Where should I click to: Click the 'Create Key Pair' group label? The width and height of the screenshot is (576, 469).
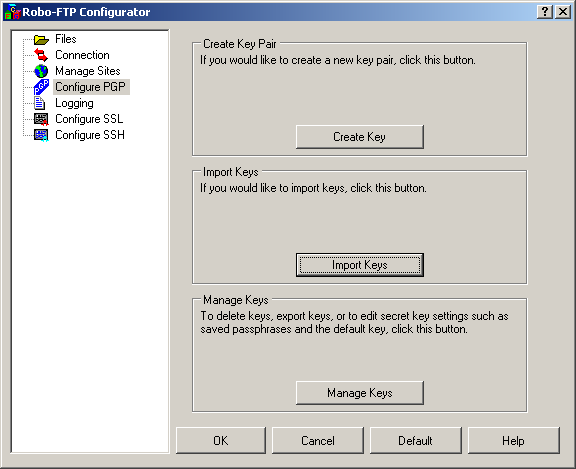[x=240, y=44]
